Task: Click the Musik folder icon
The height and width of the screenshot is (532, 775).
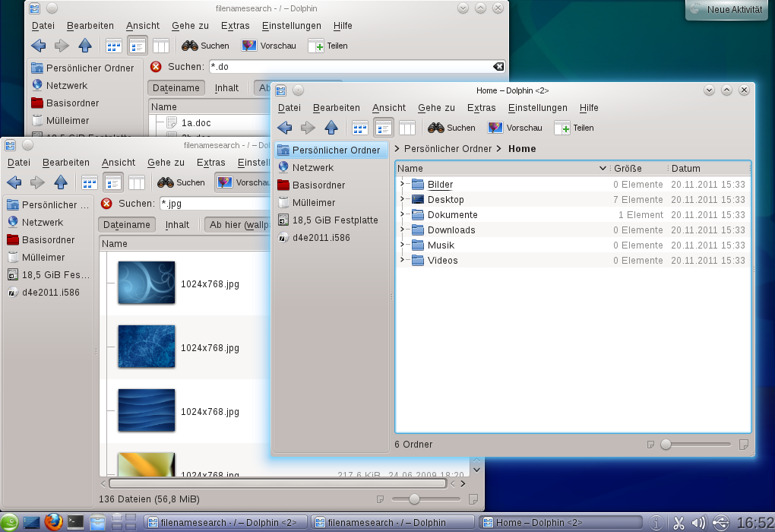Action: tap(418, 245)
